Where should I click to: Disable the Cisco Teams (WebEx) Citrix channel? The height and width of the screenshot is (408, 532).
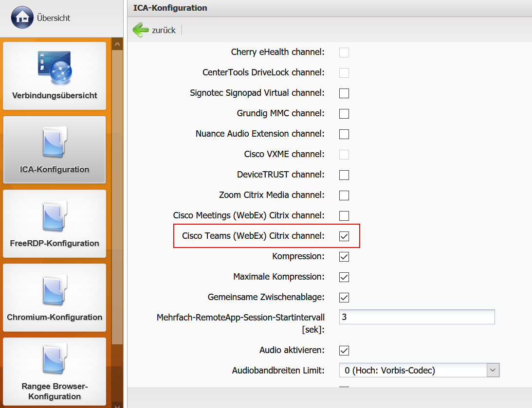[344, 236]
